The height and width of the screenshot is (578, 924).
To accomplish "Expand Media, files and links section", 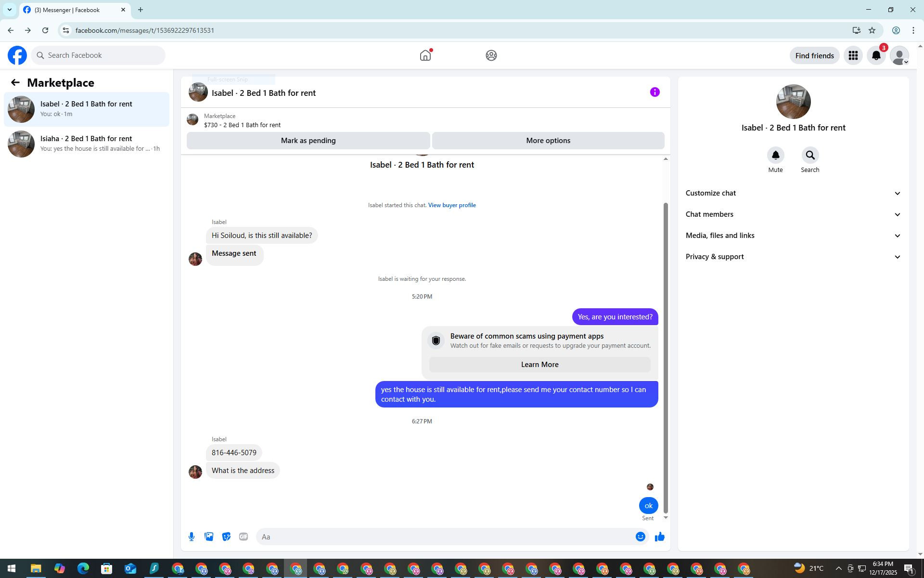I will click(x=793, y=236).
